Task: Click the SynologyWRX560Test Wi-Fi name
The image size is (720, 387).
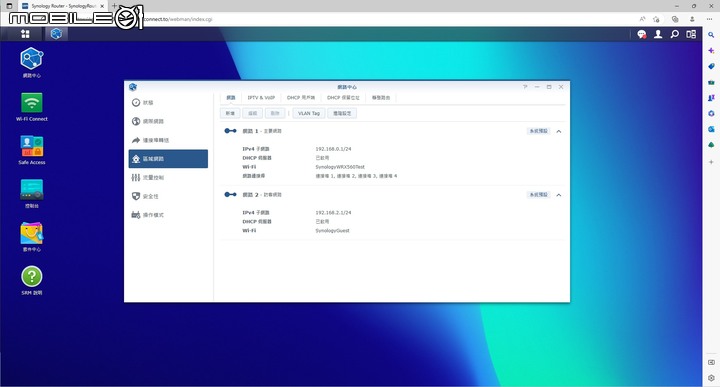Action: click(340, 167)
